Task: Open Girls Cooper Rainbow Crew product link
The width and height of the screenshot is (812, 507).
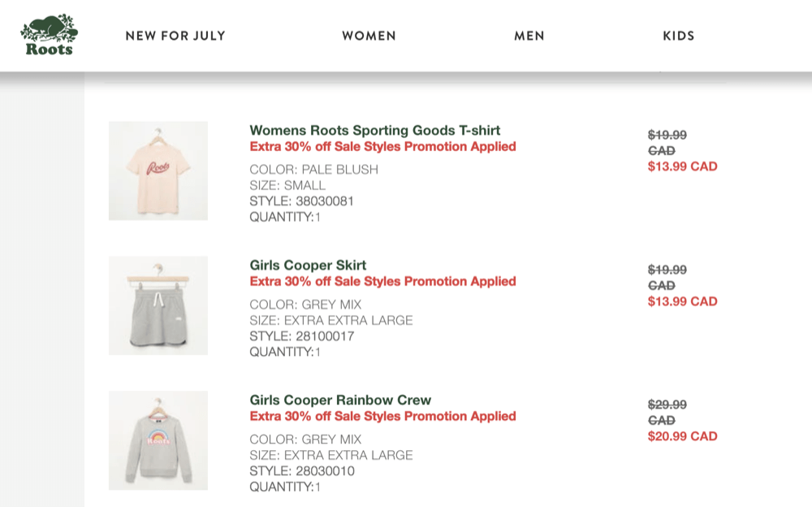Action: point(340,400)
